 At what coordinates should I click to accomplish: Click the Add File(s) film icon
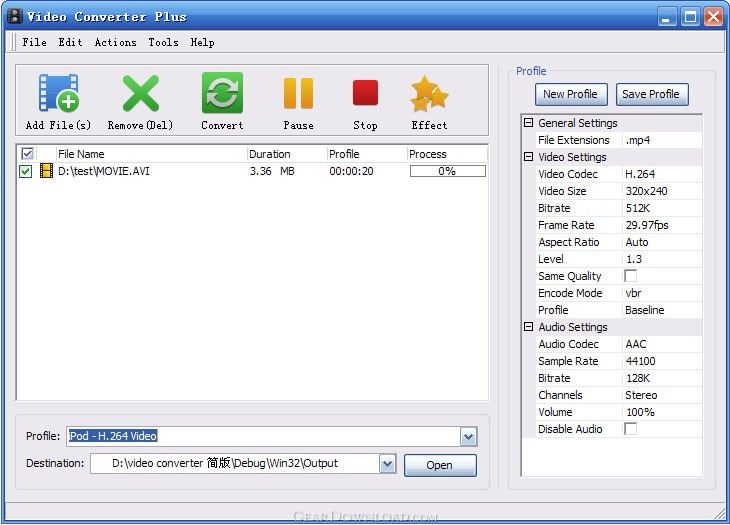coord(59,93)
